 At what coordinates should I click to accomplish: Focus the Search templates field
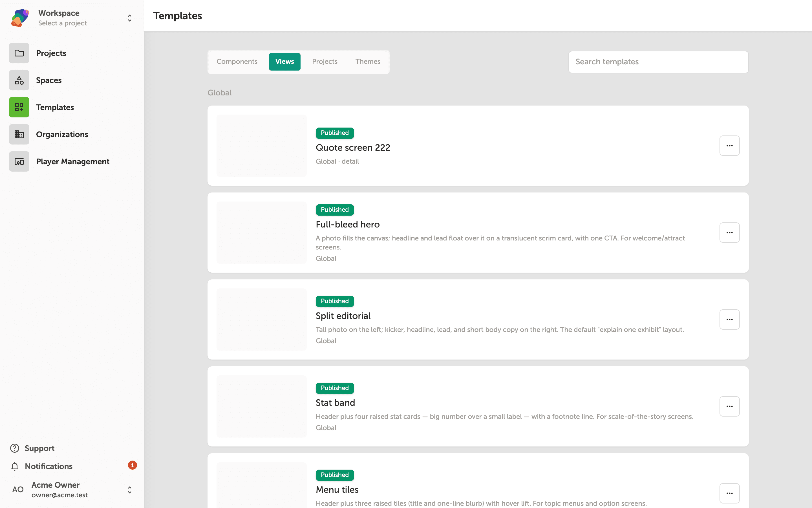pos(658,62)
